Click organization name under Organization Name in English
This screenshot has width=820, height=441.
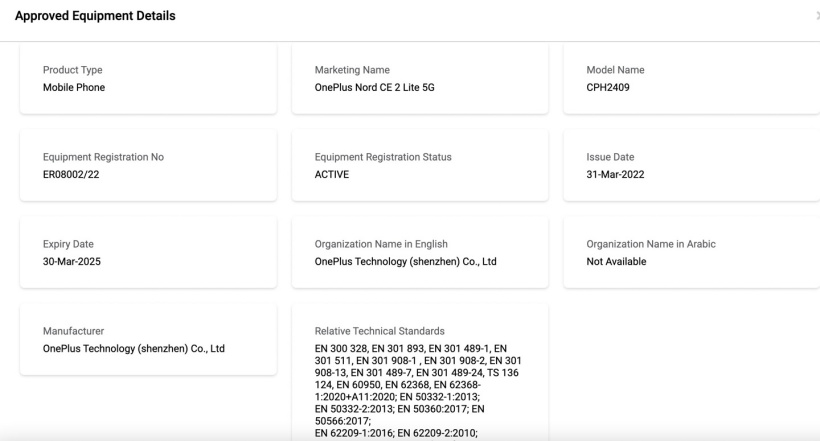pos(405,261)
